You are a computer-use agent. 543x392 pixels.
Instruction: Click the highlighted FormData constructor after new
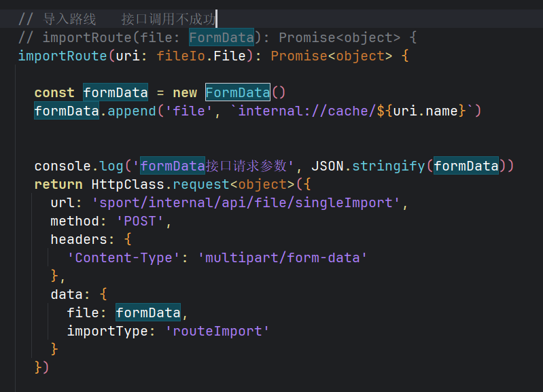[237, 92]
